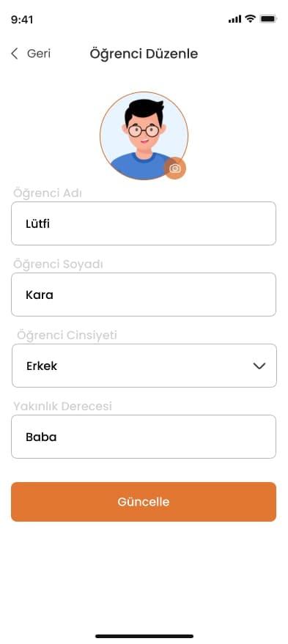Click the down chevron in gender field

[259, 366]
